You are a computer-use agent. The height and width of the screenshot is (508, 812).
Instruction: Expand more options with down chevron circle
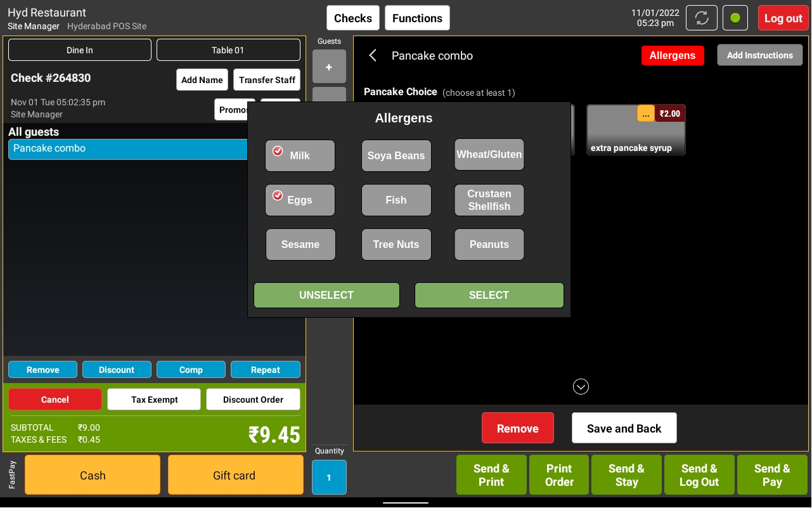[581, 386]
